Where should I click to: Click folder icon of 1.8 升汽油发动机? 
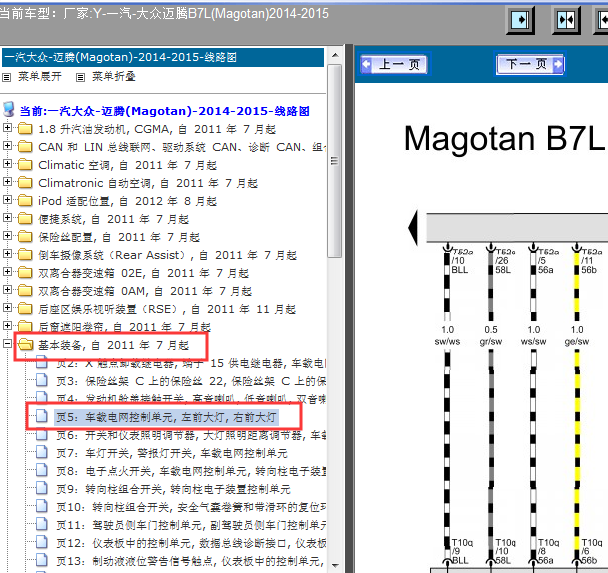(25, 128)
